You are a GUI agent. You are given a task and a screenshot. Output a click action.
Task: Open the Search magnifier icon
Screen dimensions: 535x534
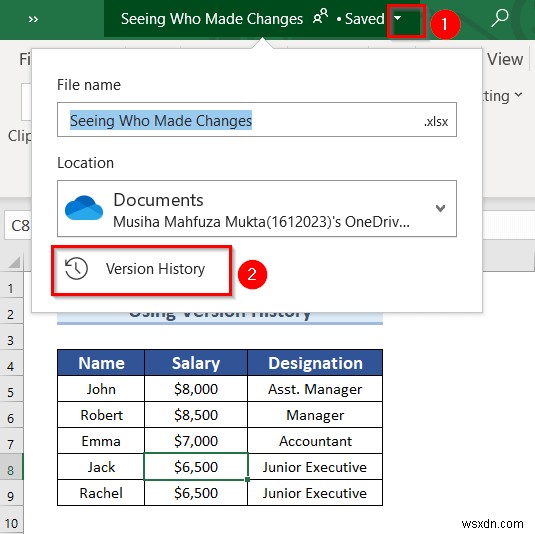(500, 18)
